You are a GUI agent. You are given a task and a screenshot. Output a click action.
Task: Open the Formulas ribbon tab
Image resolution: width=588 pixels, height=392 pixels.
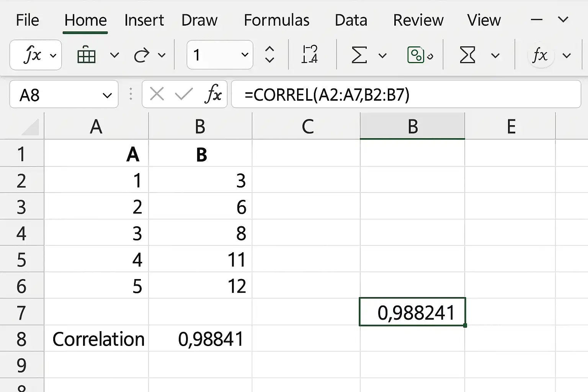coord(276,20)
